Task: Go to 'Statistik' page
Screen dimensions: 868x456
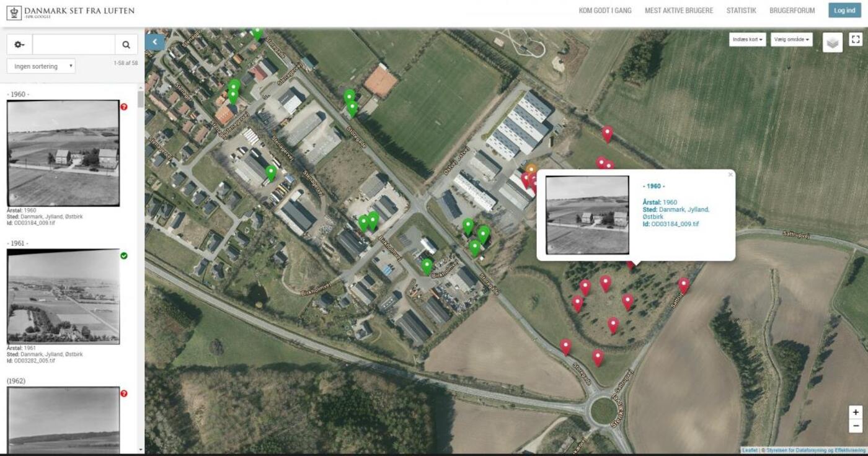Action: 741,11
